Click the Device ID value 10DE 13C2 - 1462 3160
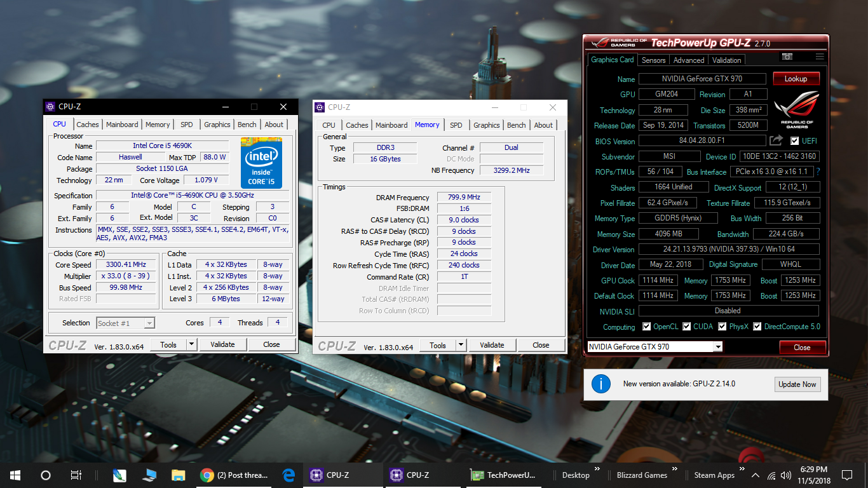This screenshot has width=868, height=488. 780,156
